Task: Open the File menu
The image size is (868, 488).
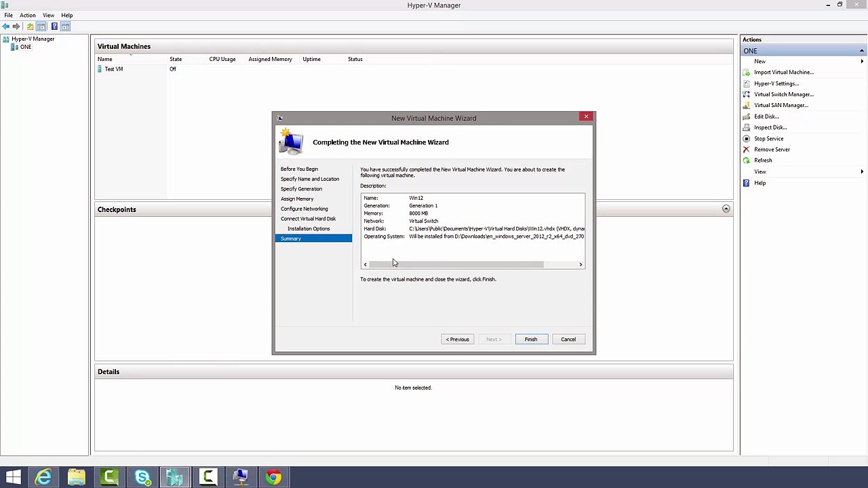Action: (x=9, y=15)
